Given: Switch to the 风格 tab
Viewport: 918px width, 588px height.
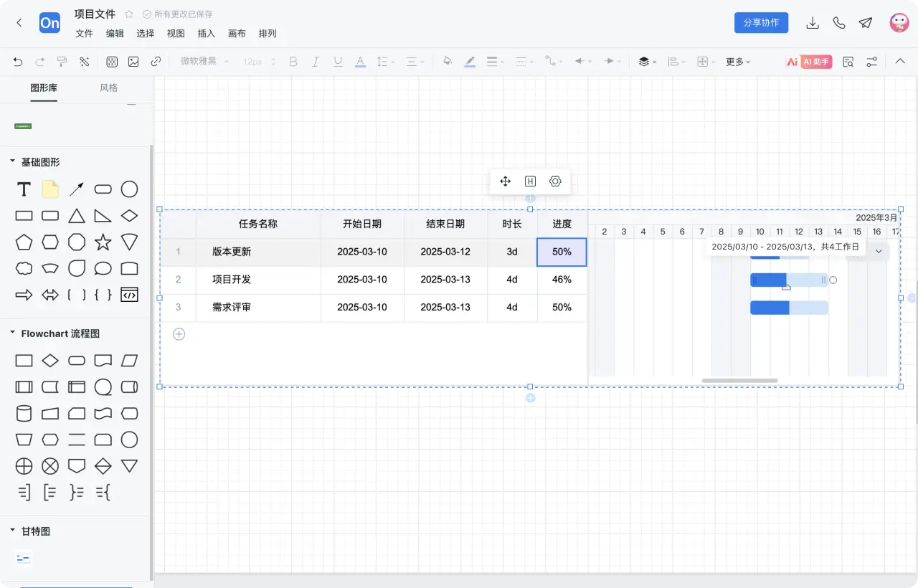Looking at the screenshot, I should tap(109, 88).
